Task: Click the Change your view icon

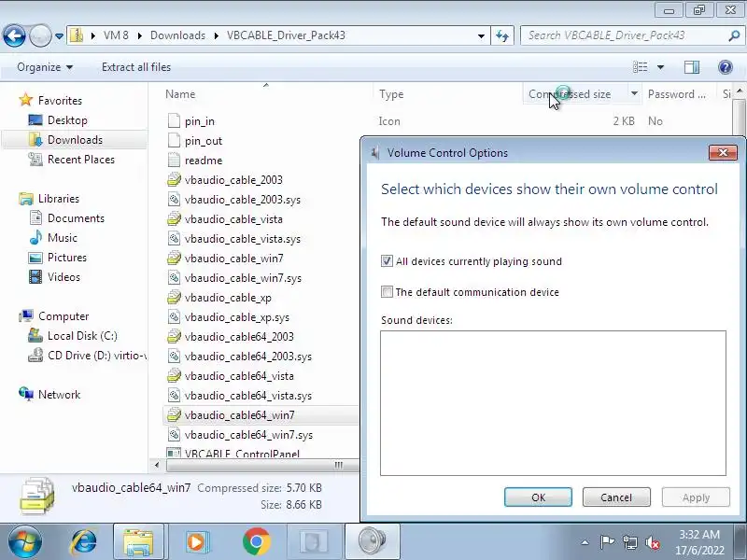Action: (x=640, y=67)
